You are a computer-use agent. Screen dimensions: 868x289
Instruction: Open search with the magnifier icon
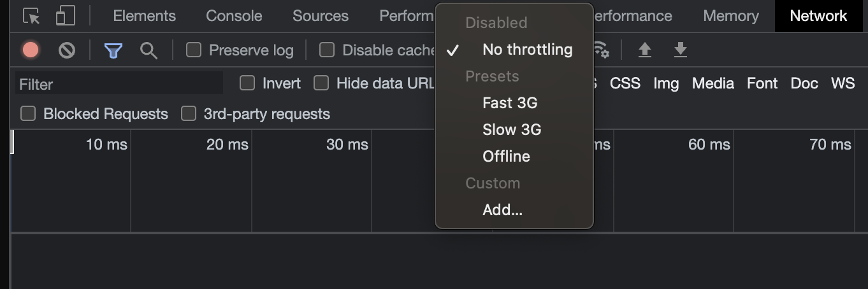148,50
